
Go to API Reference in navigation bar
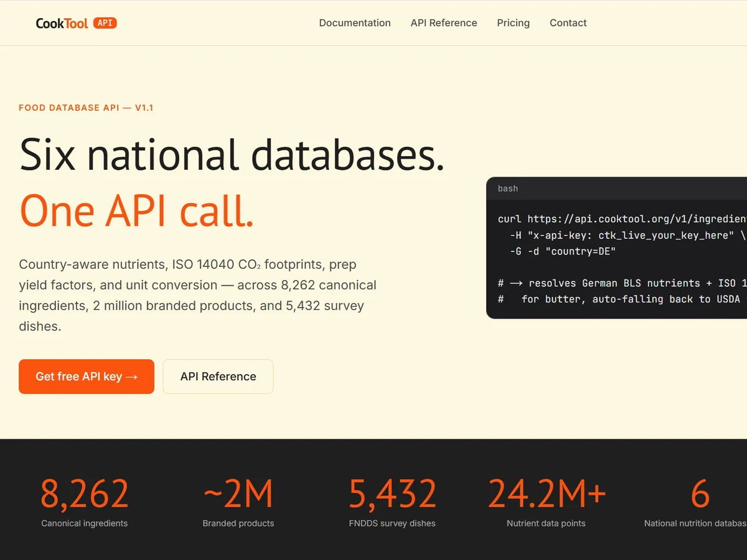click(x=444, y=23)
